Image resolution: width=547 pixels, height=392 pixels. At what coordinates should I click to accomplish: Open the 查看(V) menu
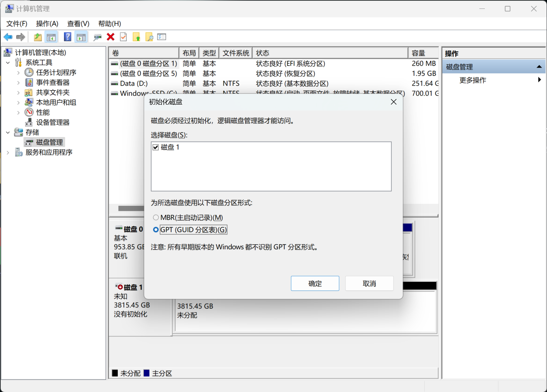pos(78,24)
